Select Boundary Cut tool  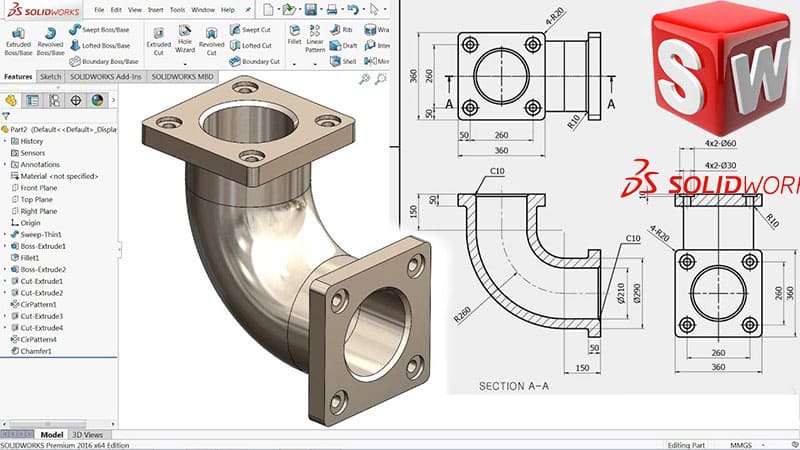tap(254, 61)
